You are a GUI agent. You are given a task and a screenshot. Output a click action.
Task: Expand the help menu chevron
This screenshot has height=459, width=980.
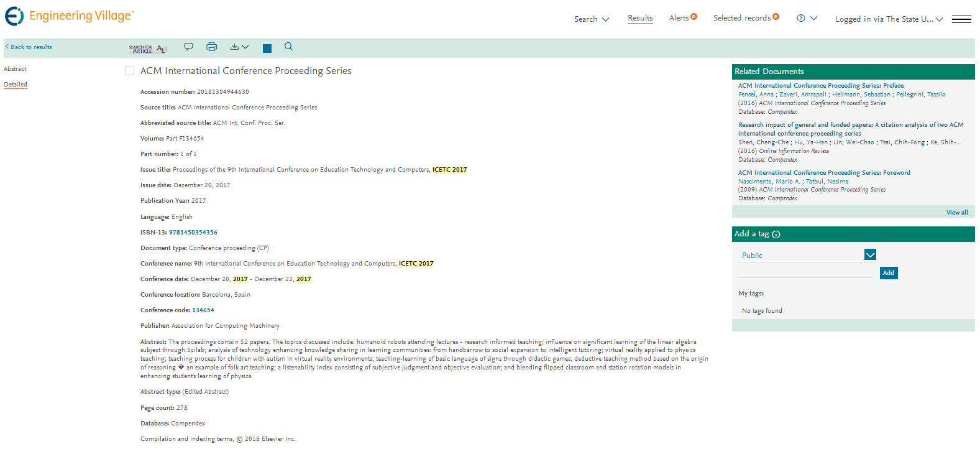pyautogui.click(x=814, y=19)
